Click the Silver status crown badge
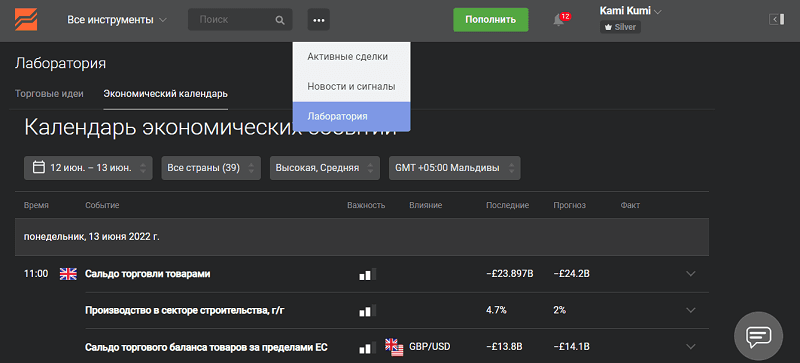The image size is (800, 363). click(620, 27)
